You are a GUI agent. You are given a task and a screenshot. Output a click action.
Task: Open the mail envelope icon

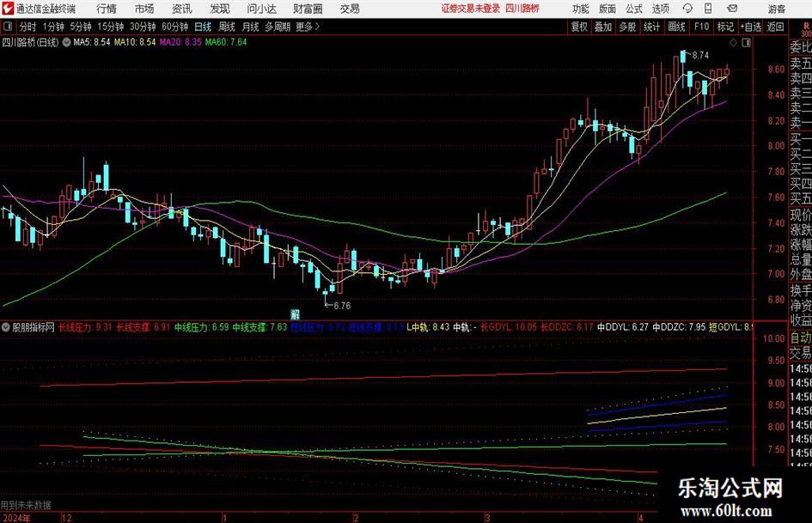(732, 9)
